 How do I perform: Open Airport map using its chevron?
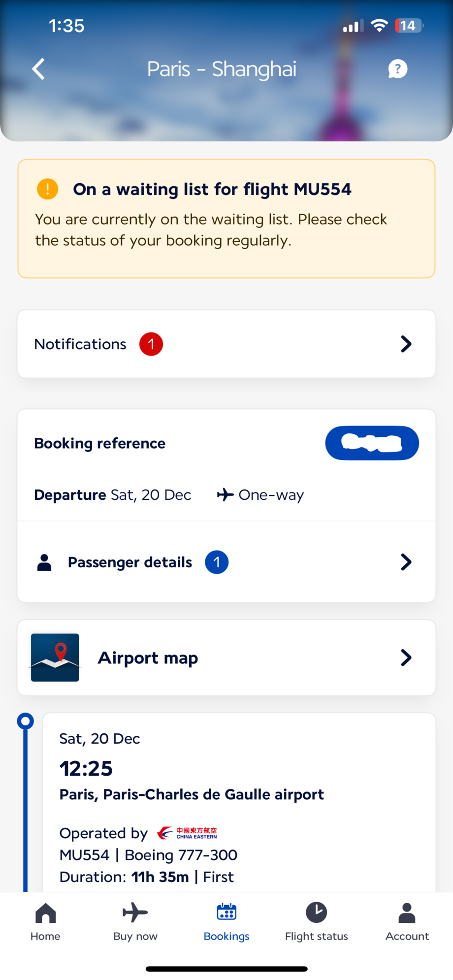[406, 657]
